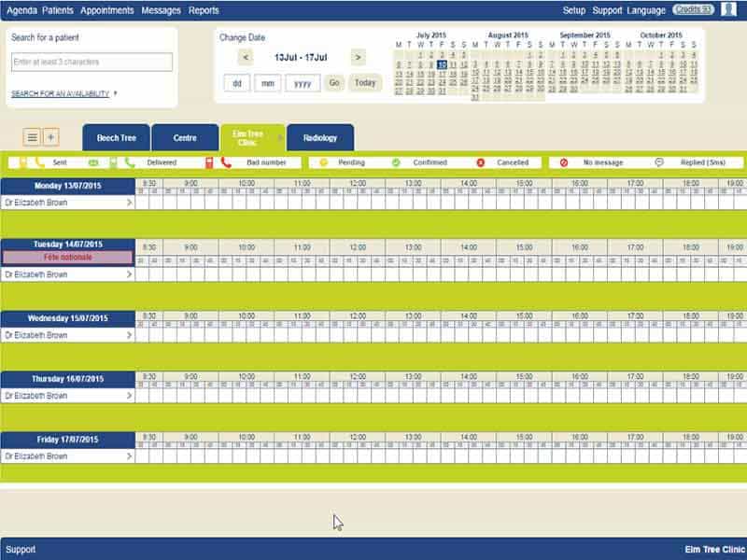Screen dimensions: 747x560
Task: Expand Dr Elizabeth Brown row on Monday
Action: pos(130,203)
